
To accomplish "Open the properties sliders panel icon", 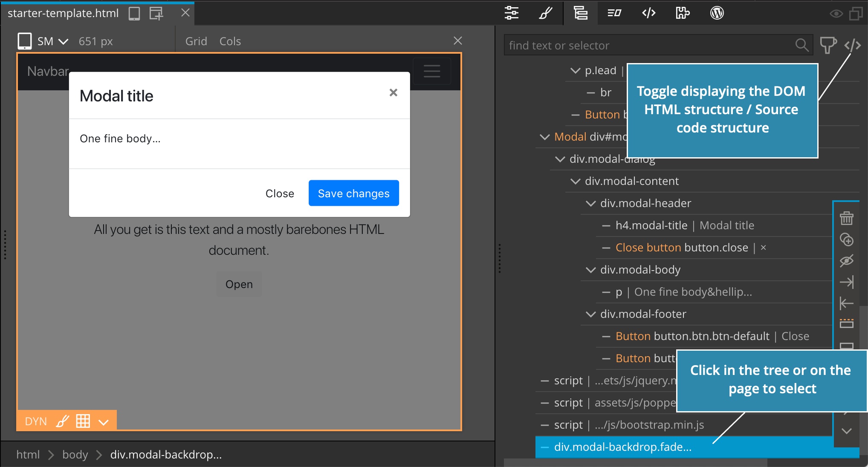I will [x=512, y=13].
